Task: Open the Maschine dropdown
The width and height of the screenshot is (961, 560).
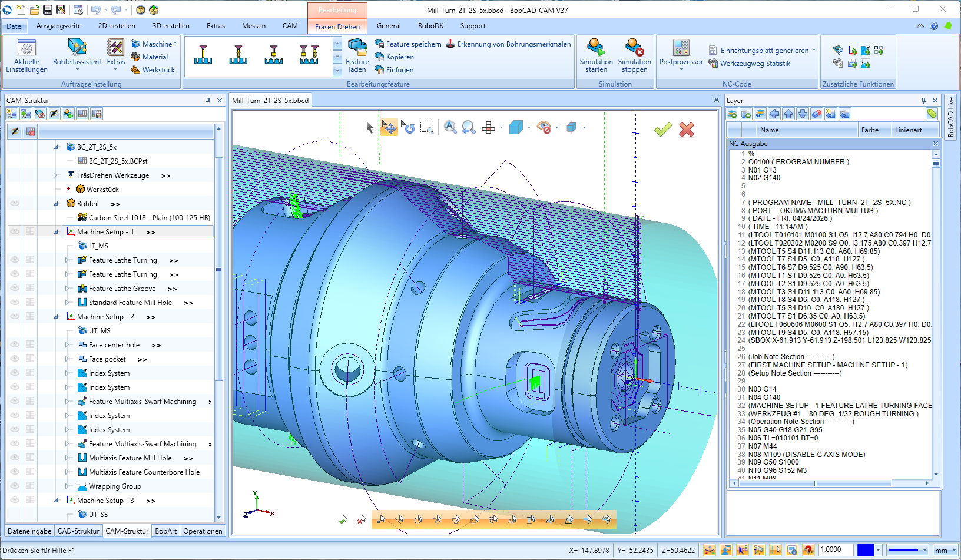Action: [x=157, y=44]
